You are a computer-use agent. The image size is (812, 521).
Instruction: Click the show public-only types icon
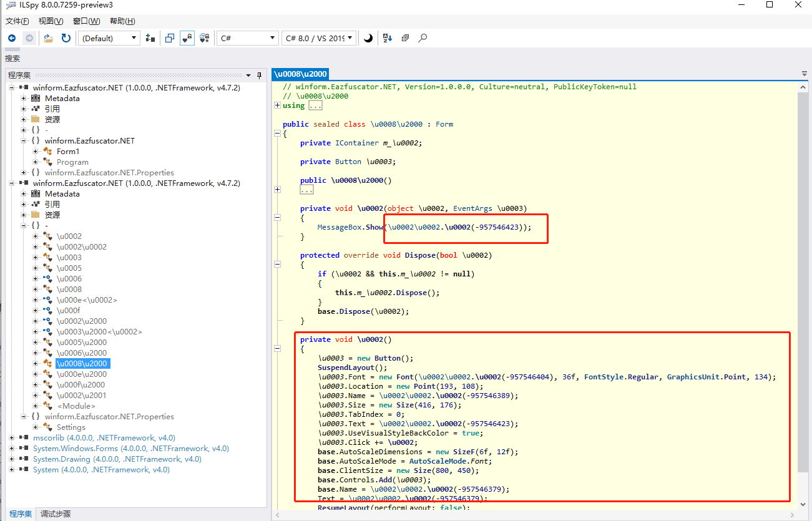169,38
